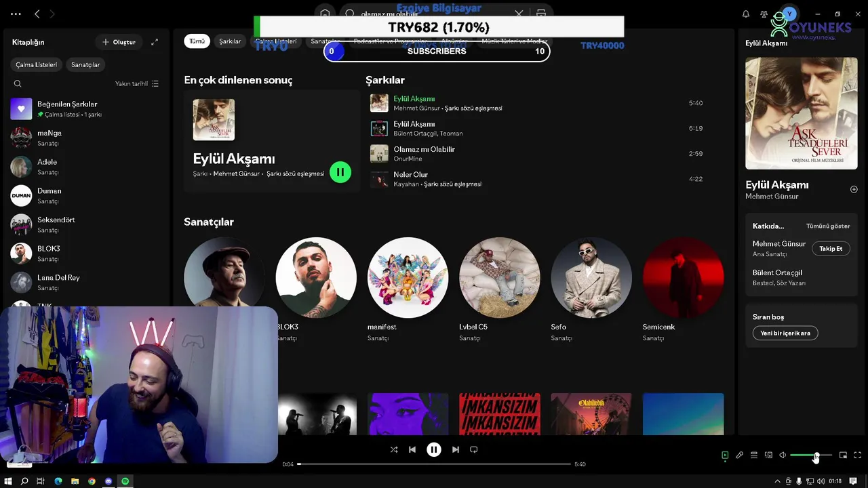Open the Oluştur create menu

point(119,42)
